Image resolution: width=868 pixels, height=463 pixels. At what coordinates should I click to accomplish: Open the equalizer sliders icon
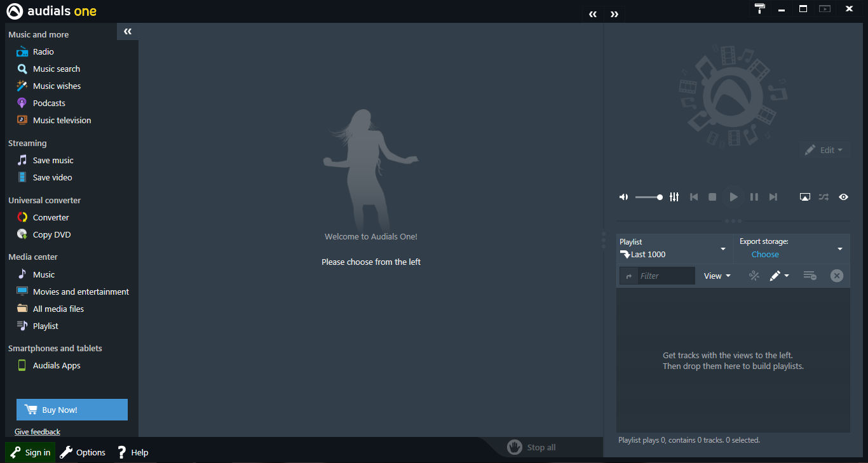[674, 197]
